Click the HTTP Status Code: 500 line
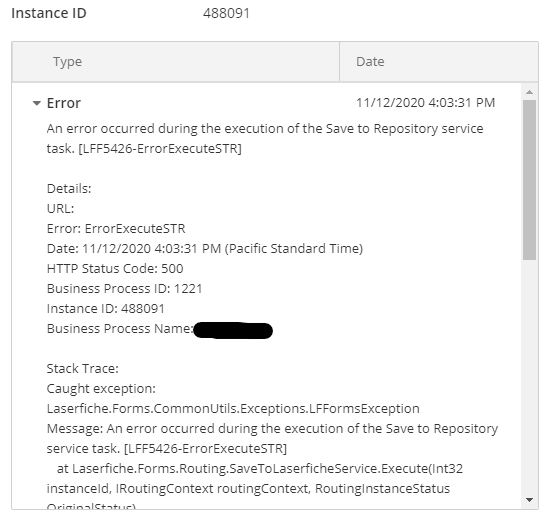The height and width of the screenshot is (523, 553). [x=115, y=269]
